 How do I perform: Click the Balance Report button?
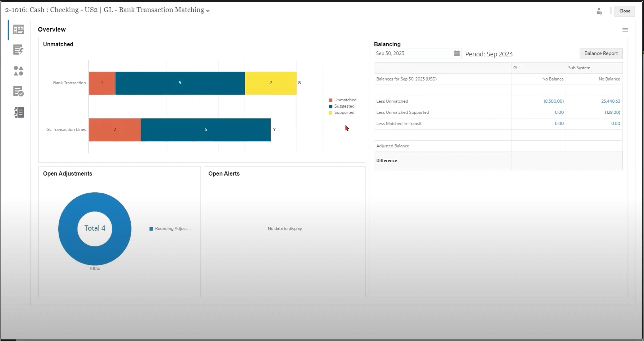[601, 53]
